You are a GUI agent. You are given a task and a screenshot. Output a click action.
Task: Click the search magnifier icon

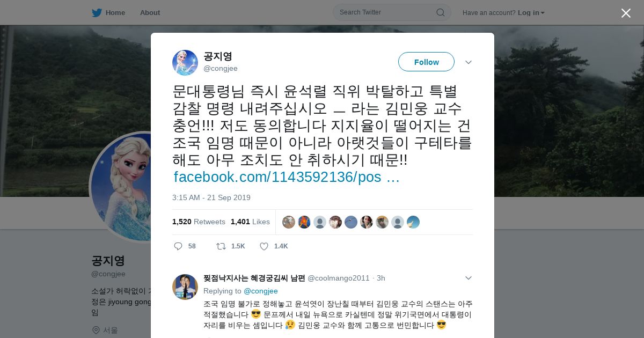point(440,12)
